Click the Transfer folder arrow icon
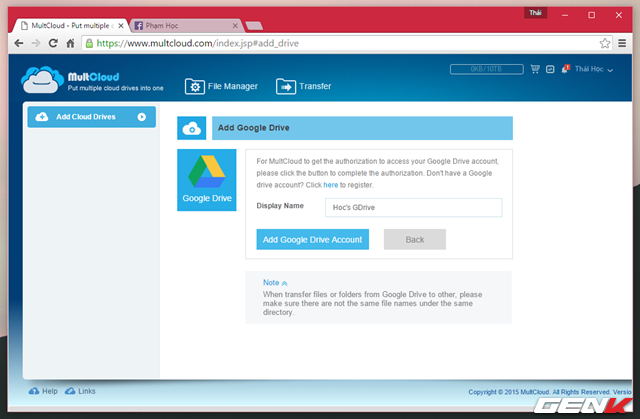Image resolution: width=640 pixels, height=419 pixels. [x=286, y=86]
